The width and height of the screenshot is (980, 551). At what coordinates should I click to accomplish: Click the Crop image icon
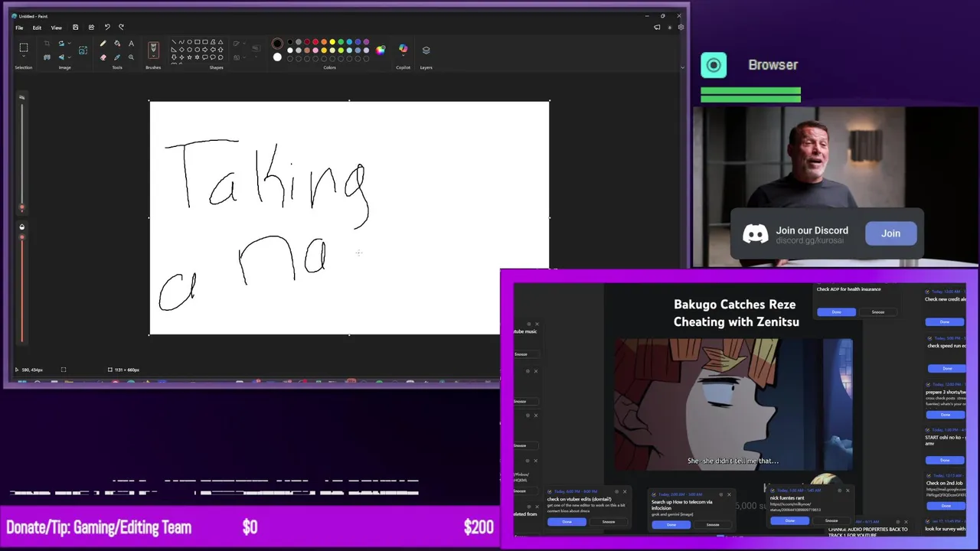pos(47,44)
